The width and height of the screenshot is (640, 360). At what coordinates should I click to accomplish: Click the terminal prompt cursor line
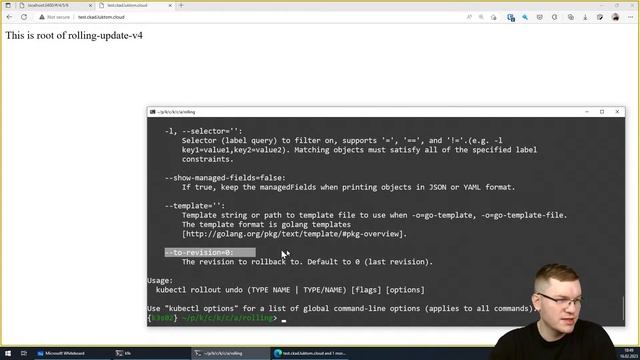click(216, 318)
